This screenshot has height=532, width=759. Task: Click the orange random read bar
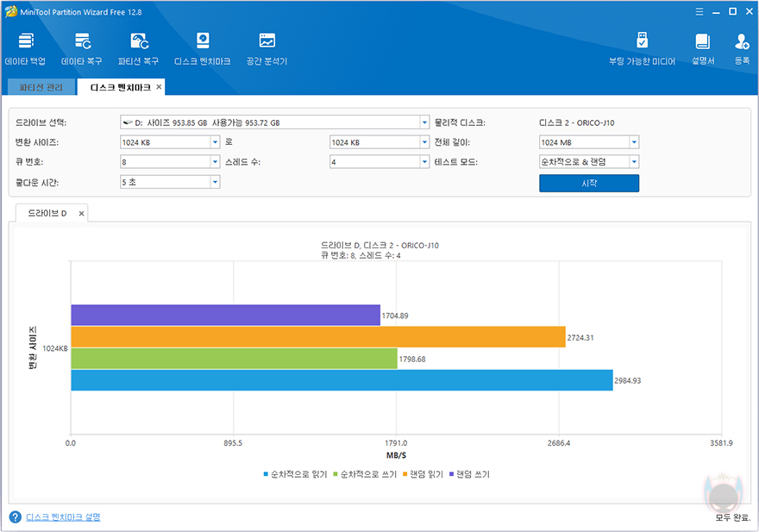[318, 337]
